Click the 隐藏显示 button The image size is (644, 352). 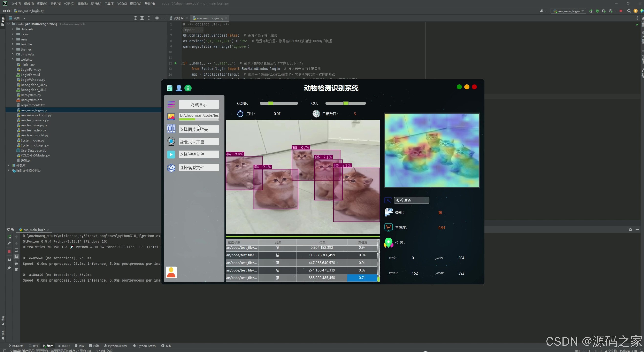click(x=199, y=104)
